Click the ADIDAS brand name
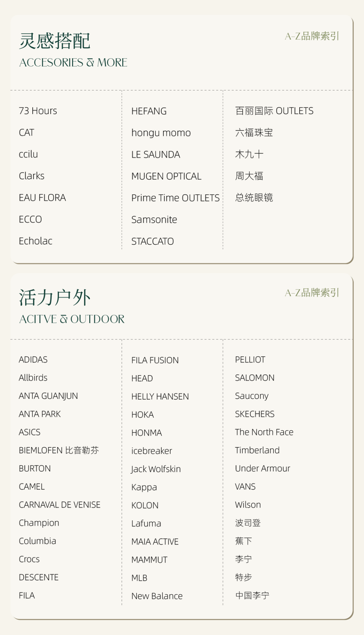364x635 pixels. pos(33,360)
